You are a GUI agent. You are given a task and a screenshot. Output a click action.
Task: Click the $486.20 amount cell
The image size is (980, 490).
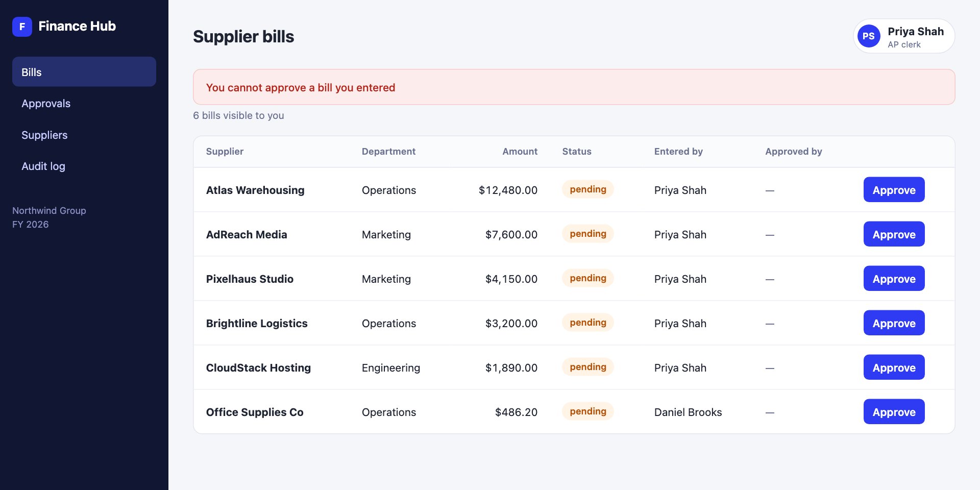click(x=516, y=412)
